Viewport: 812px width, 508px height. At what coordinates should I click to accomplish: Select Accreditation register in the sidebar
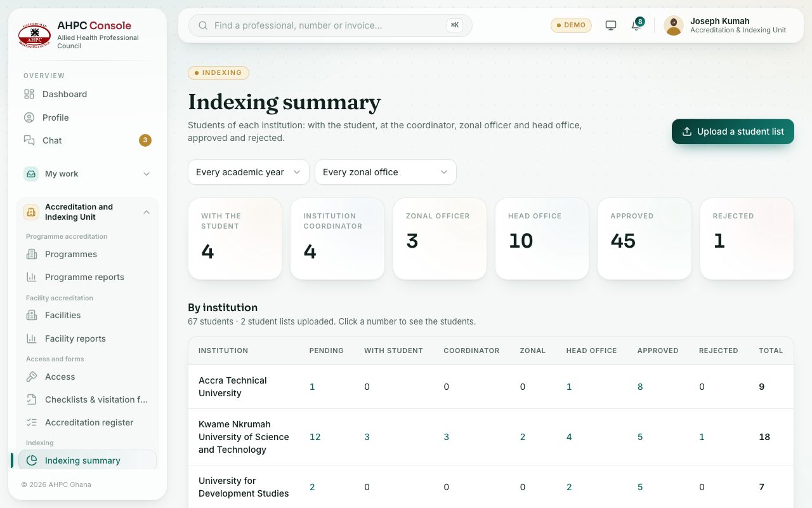[88, 423]
